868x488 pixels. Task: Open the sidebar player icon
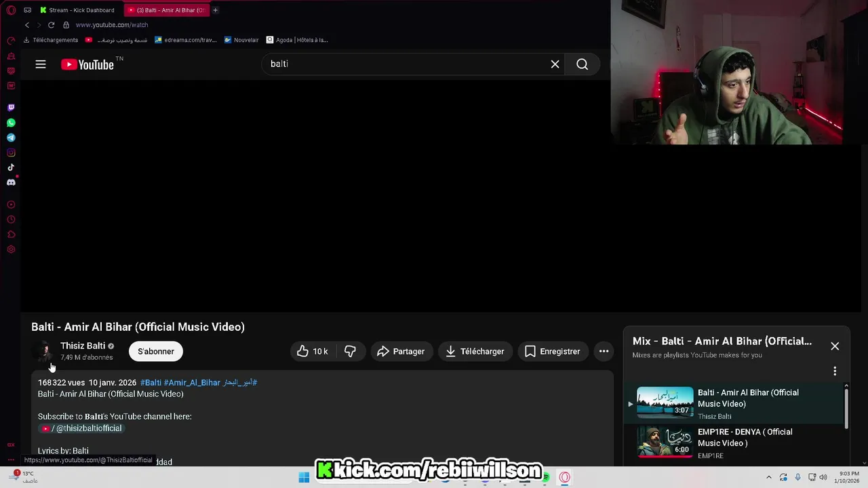pyautogui.click(x=11, y=205)
